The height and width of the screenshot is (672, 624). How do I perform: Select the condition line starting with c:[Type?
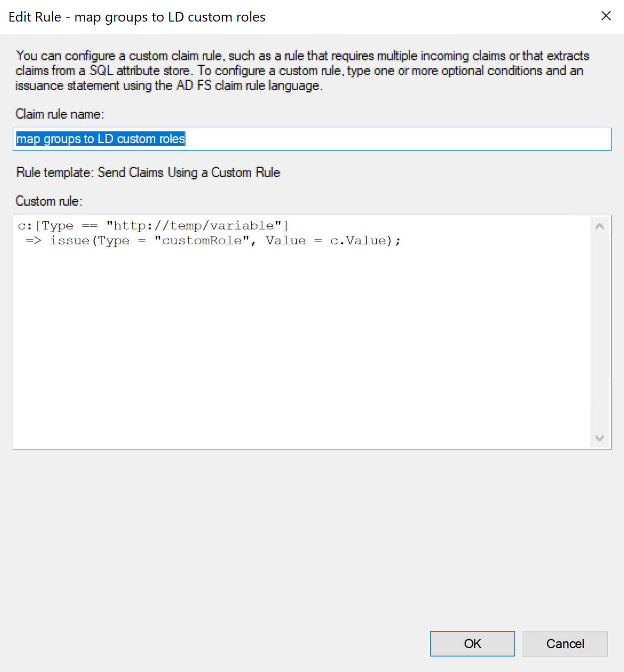tap(152, 225)
